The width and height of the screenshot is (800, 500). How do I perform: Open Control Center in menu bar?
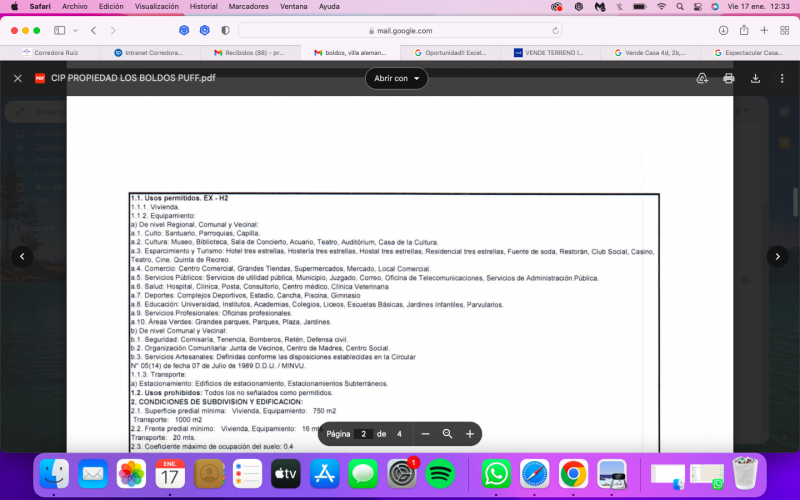pyautogui.click(x=697, y=7)
